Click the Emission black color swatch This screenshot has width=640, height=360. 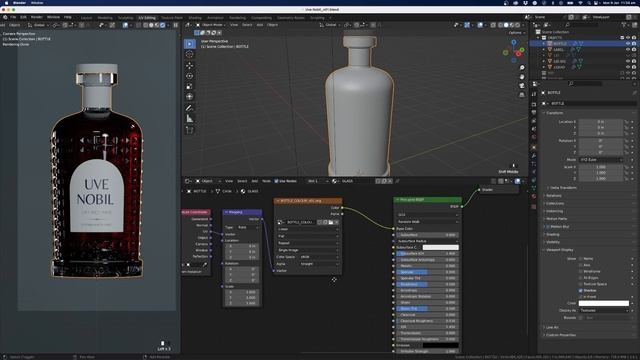440,345
